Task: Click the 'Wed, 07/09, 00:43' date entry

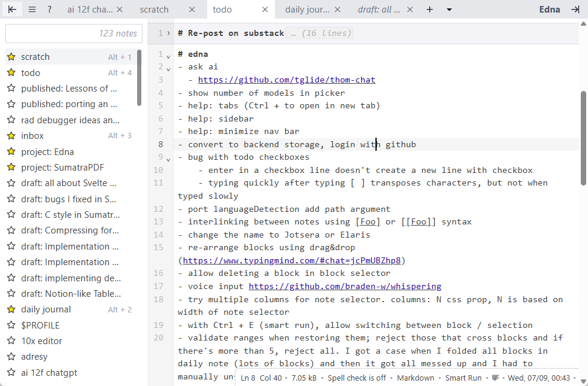Action: 539,378
